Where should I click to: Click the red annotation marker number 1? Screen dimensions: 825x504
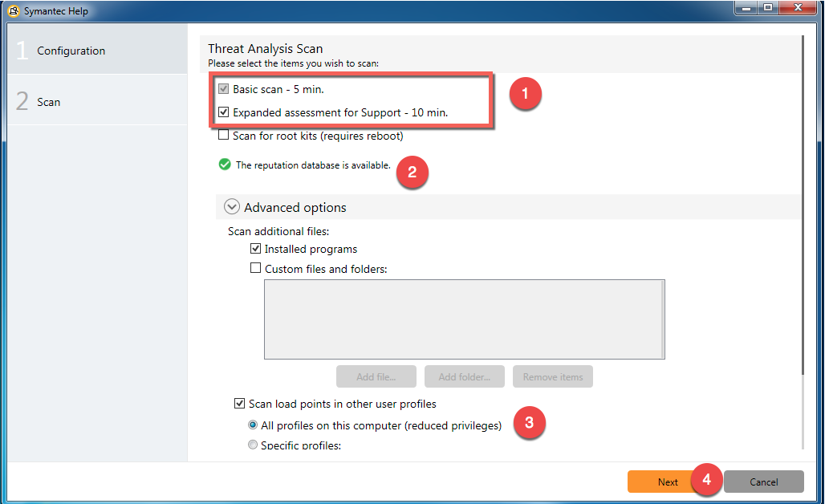[526, 94]
